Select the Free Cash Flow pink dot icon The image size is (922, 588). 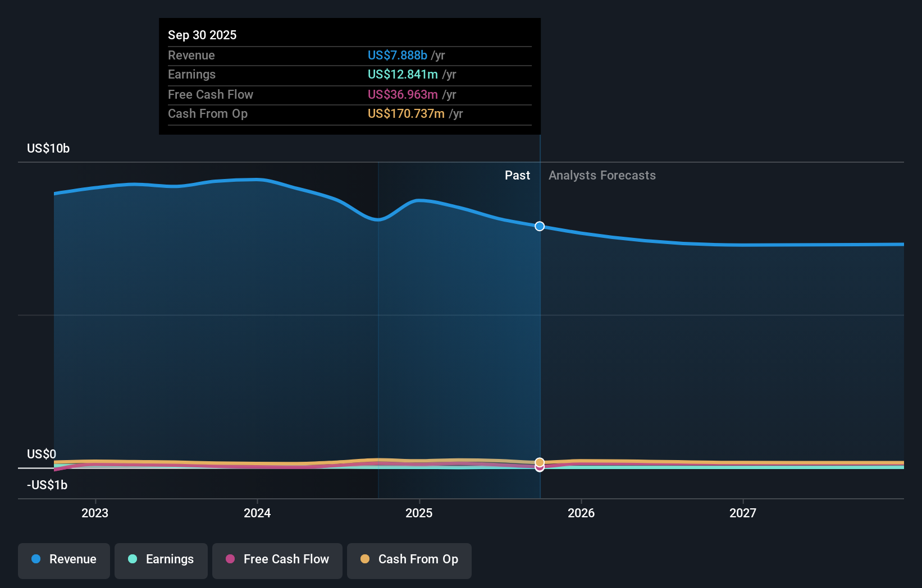point(230,559)
